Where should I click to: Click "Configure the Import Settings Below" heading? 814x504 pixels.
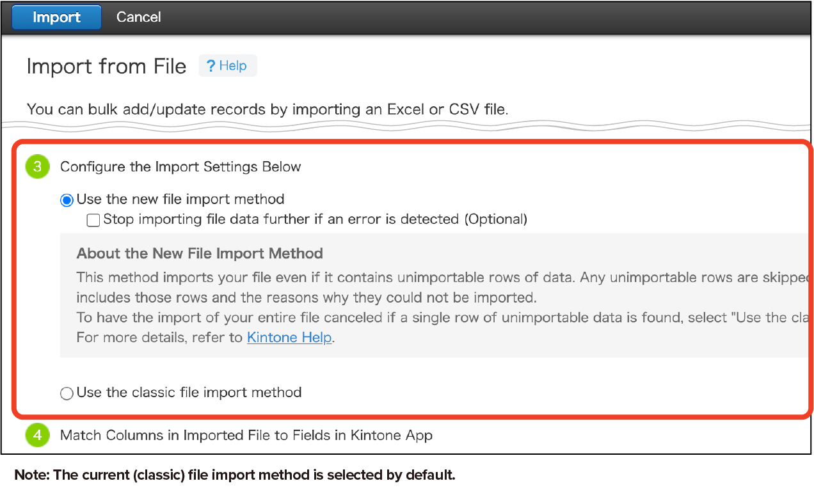(x=180, y=167)
